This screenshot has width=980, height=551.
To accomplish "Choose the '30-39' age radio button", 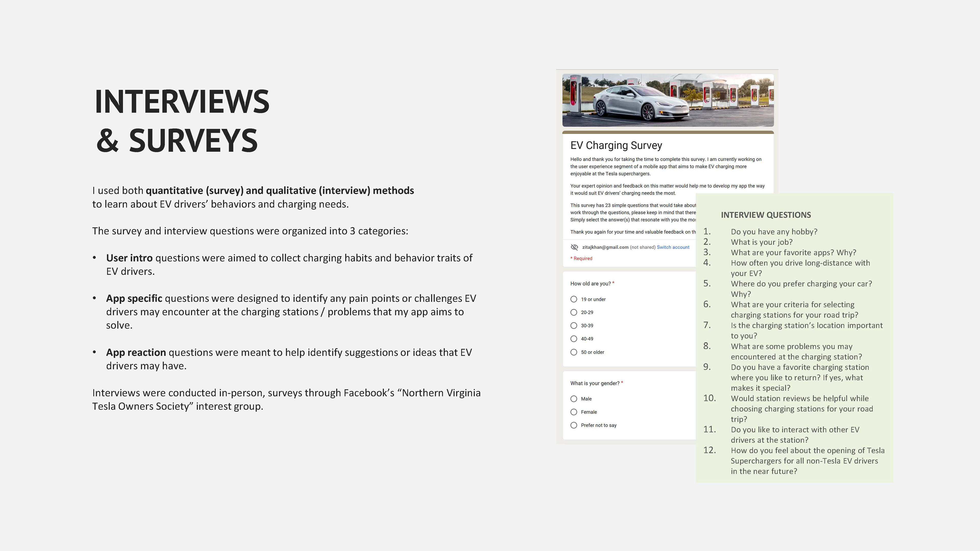I will tap(574, 325).
